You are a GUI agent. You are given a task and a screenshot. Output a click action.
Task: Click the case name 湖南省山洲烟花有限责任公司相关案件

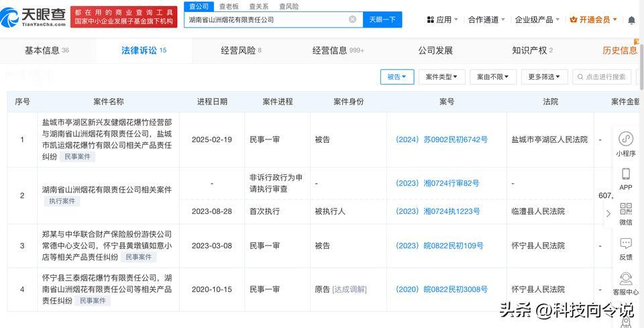(107, 190)
